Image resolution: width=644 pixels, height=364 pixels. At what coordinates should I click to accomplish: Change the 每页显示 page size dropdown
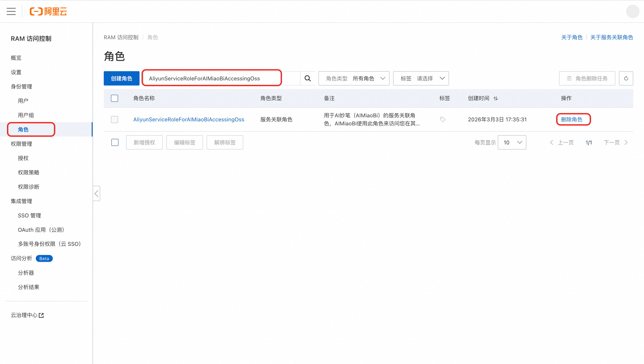pyautogui.click(x=512, y=142)
